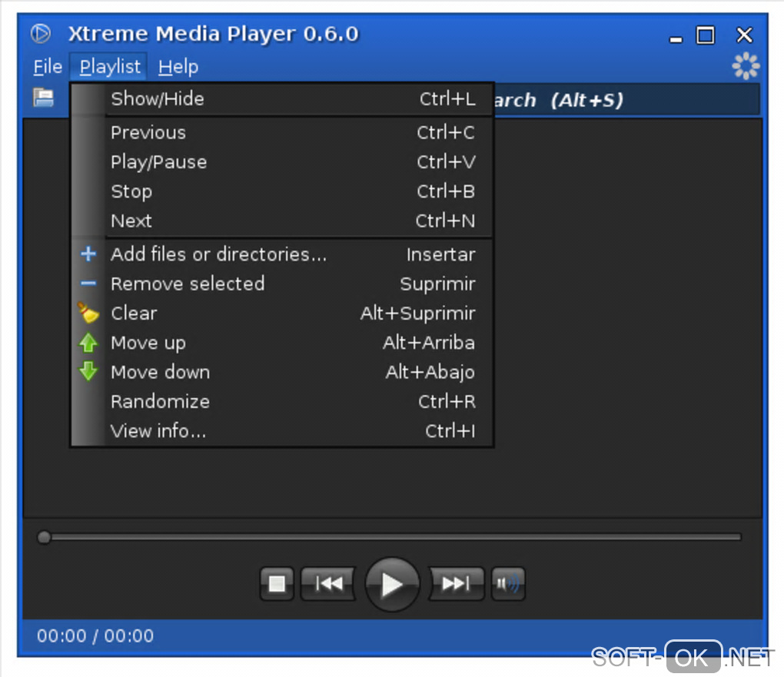This screenshot has height=677, width=784.
Task: Choose Add files or directories…
Action: tap(282, 254)
